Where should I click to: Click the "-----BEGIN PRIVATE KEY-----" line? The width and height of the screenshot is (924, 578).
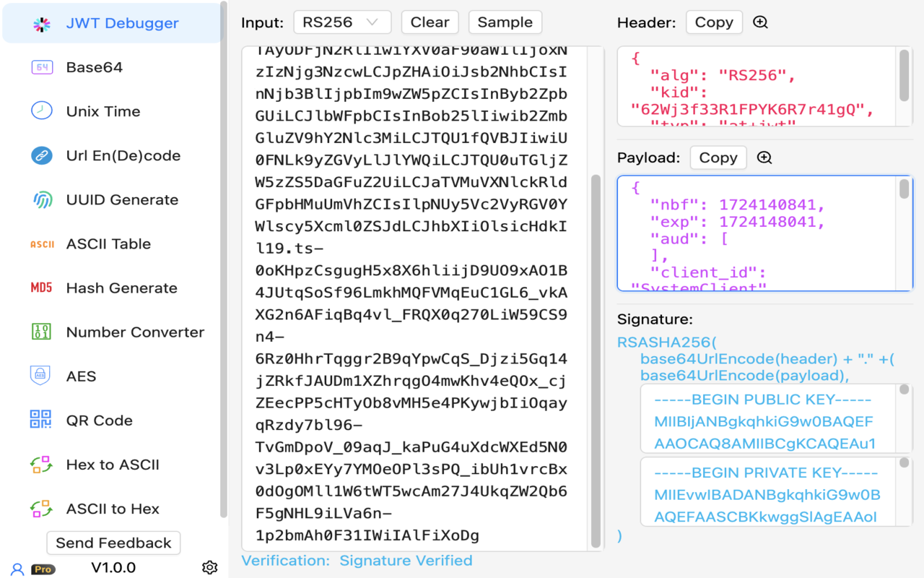(x=766, y=473)
